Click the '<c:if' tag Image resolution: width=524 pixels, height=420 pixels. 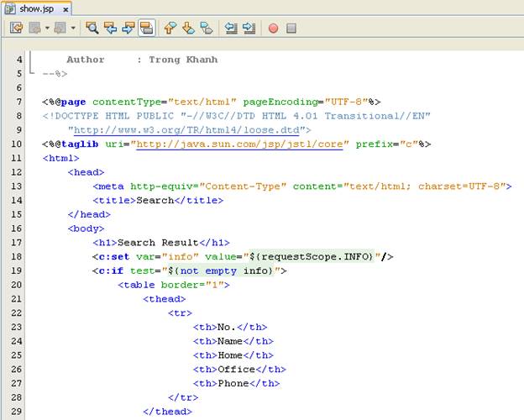click(108, 270)
